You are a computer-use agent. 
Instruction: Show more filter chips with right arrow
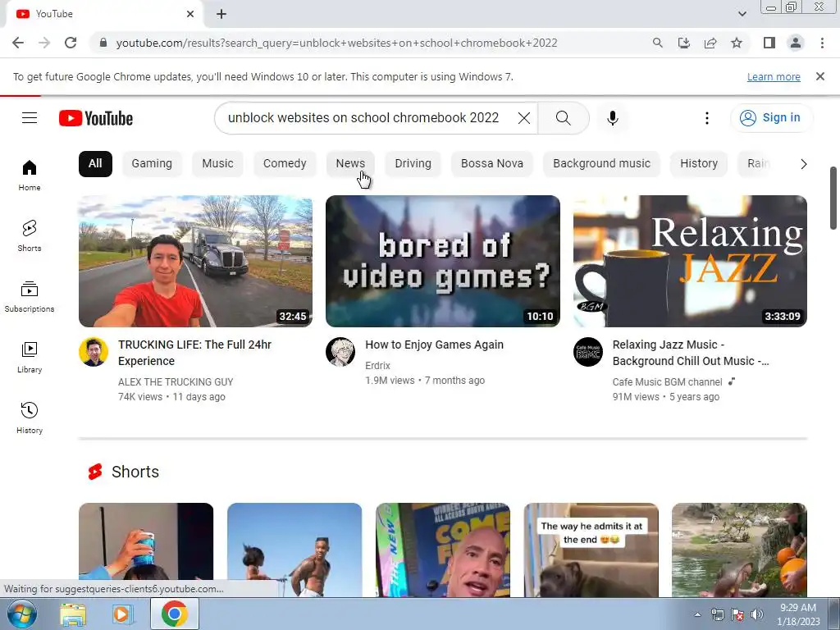[x=803, y=164]
